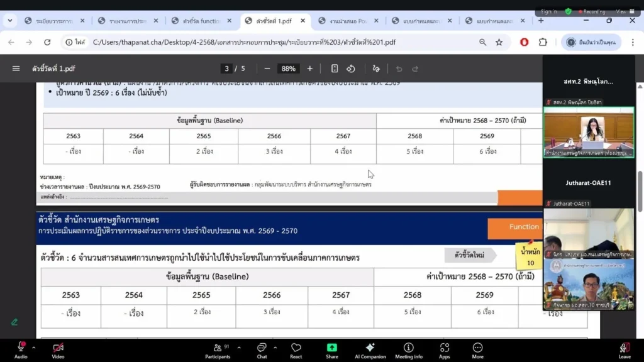644x362 pixels.
Task: Open the Zoom Chat panel
Action: point(262,349)
